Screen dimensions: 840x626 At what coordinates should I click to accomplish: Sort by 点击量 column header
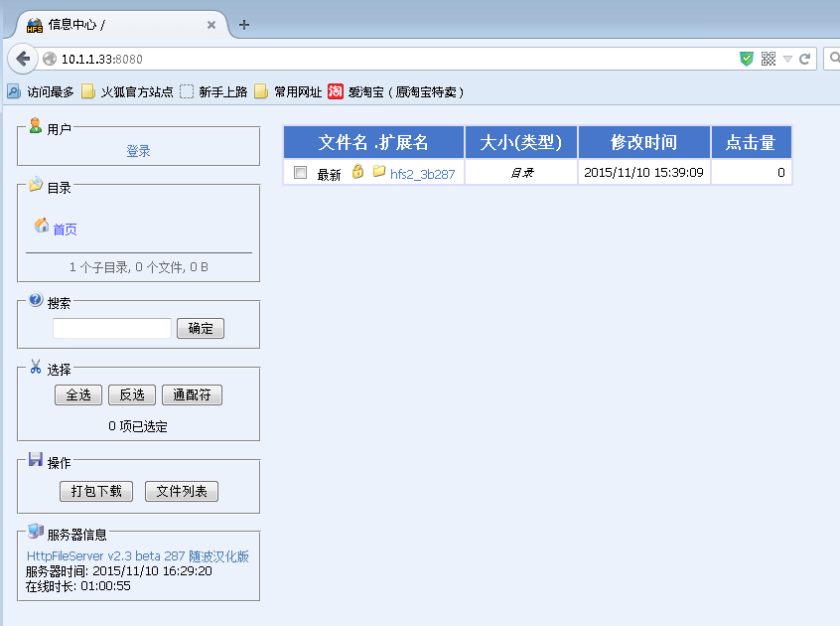751,142
